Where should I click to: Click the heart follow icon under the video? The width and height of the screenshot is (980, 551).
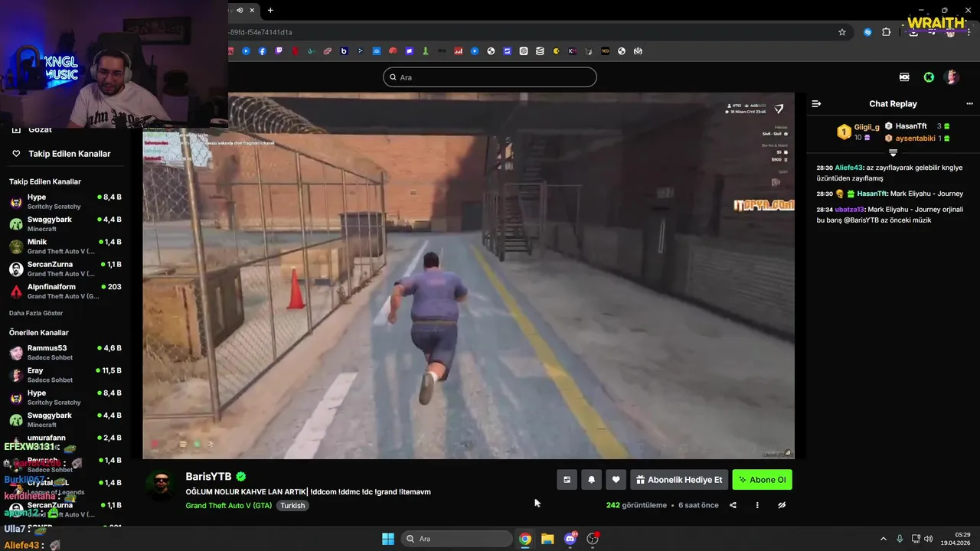coord(616,480)
